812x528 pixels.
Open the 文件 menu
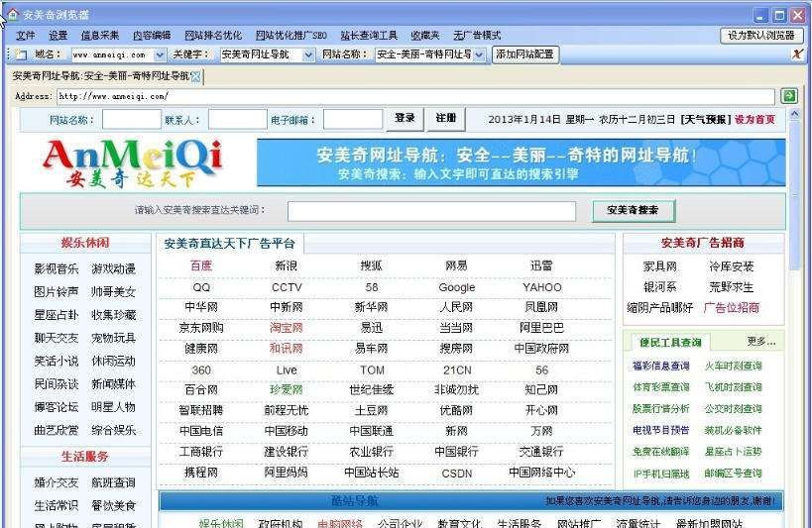(26, 36)
